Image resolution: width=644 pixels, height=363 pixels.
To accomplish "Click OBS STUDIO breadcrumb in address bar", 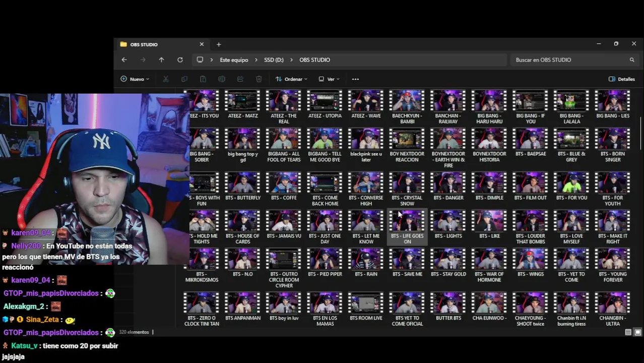I will pyautogui.click(x=314, y=59).
